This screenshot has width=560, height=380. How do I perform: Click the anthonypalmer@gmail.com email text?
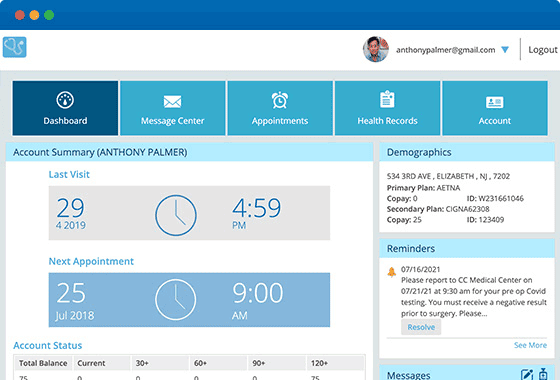[445, 50]
